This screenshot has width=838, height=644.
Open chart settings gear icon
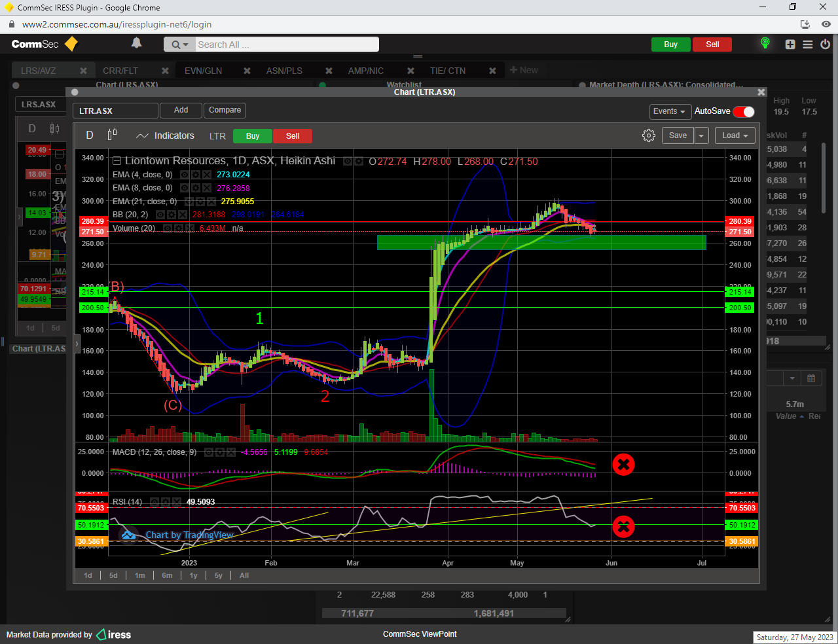[648, 135]
